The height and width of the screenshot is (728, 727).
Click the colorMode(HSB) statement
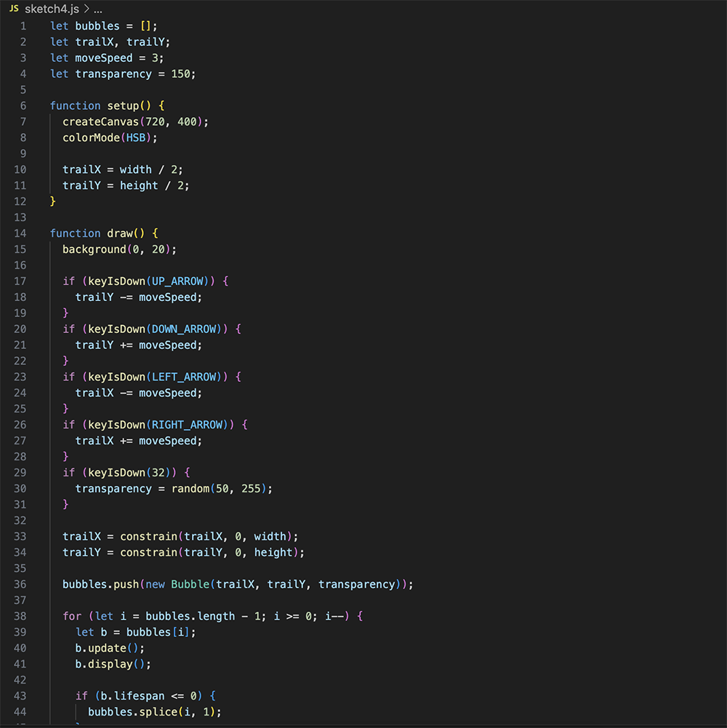(x=98, y=137)
